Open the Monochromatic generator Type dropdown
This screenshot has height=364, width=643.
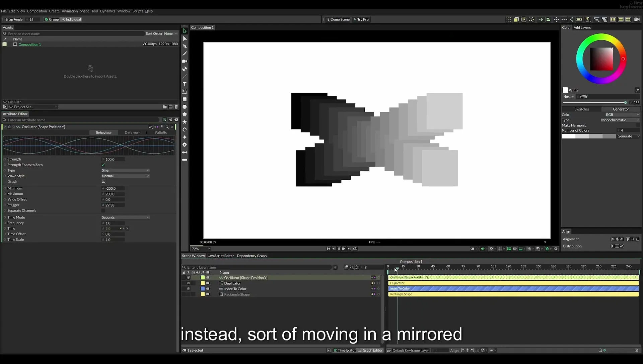(620, 120)
